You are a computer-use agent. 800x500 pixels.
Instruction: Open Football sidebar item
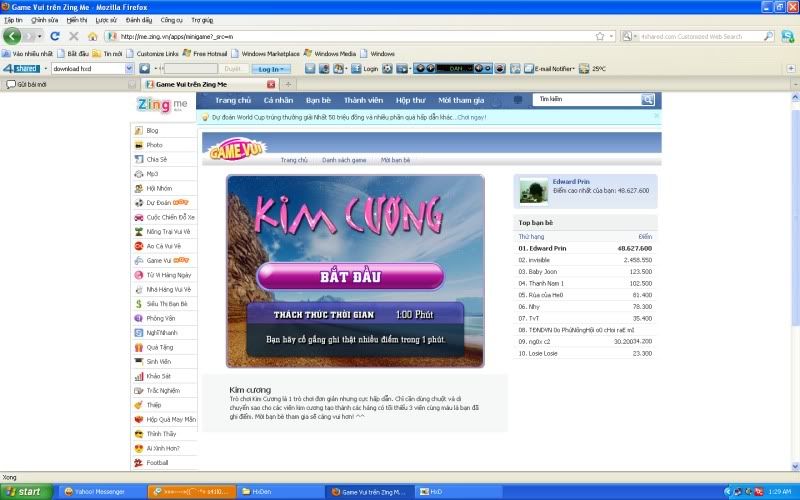(157, 463)
